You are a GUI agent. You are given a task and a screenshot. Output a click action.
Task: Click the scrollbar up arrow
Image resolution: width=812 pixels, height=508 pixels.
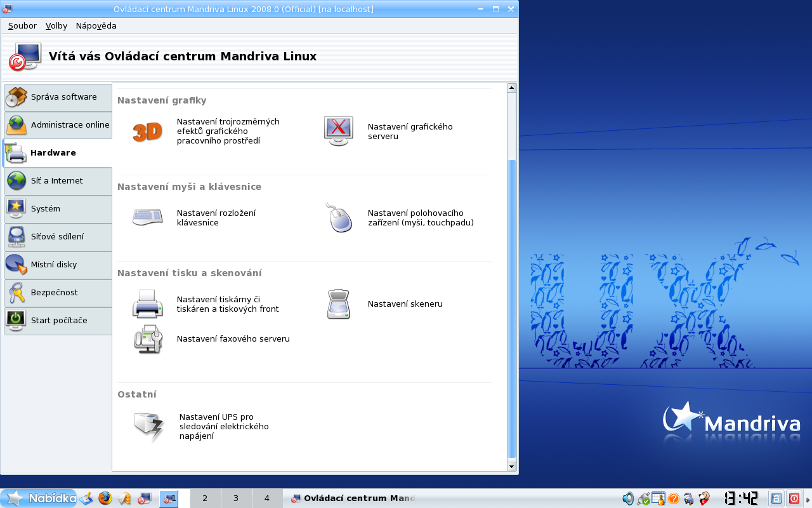pyautogui.click(x=512, y=88)
